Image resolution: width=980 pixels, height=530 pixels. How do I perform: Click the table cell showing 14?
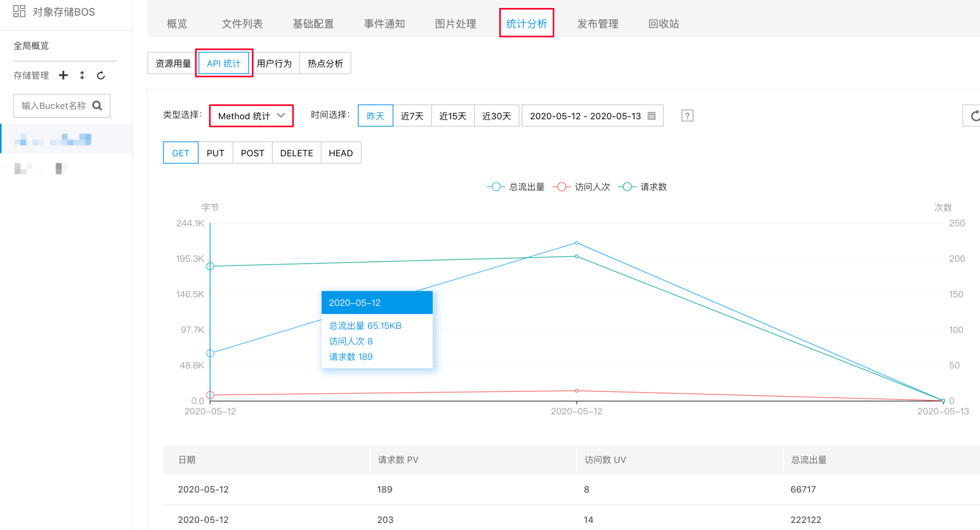click(588, 520)
